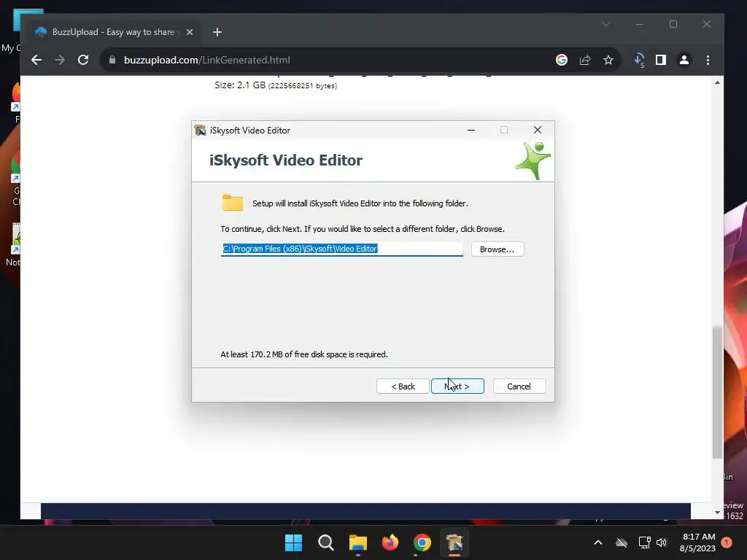The height and width of the screenshot is (560, 747).
Task: Reload the buzzupload.com page
Action: tap(83, 60)
